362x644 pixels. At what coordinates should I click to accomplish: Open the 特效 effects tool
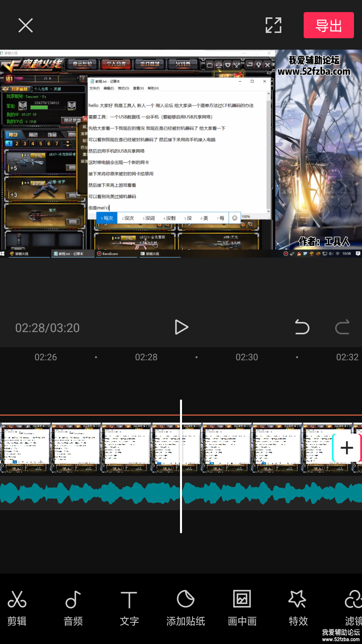point(298,608)
